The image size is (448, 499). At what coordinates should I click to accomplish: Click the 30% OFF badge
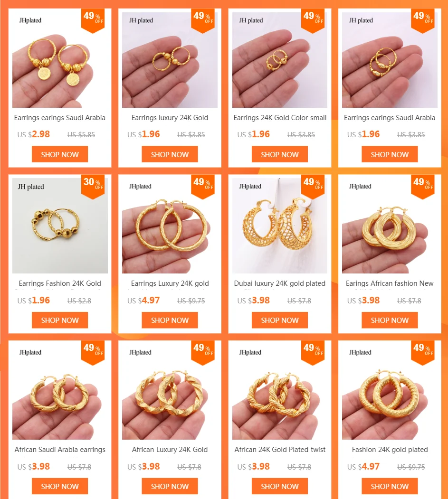coord(93,187)
